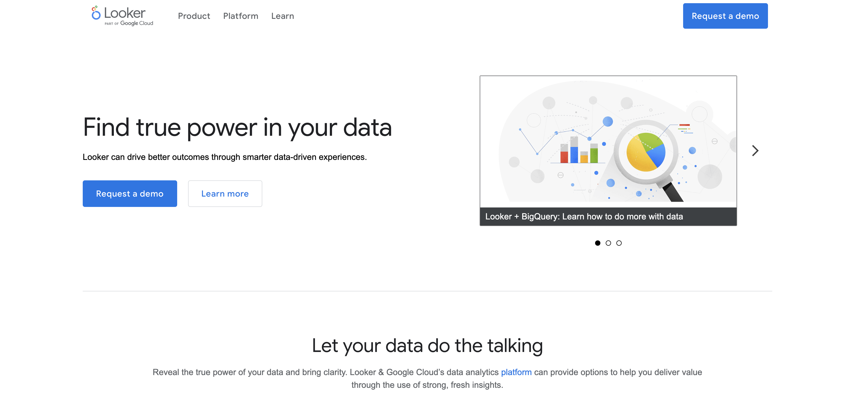This screenshot has width=868, height=412.
Task: Click the Learn more button
Action: click(x=225, y=194)
